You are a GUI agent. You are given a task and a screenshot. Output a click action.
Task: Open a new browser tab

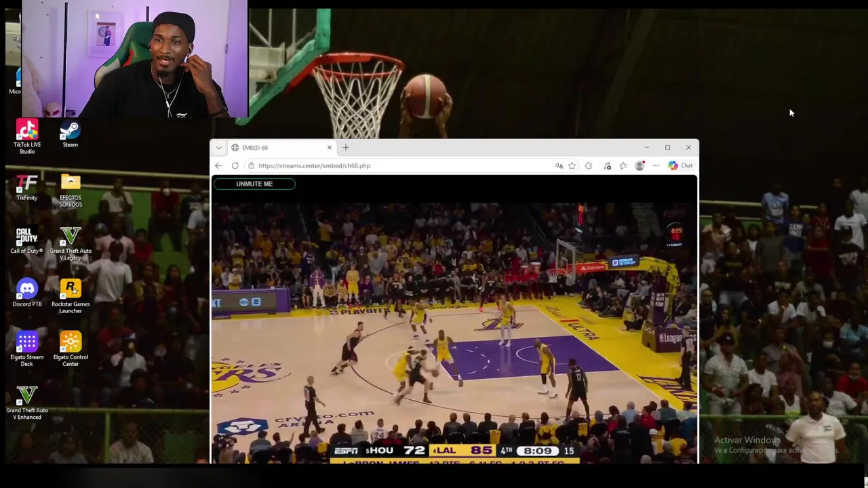(346, 147)
